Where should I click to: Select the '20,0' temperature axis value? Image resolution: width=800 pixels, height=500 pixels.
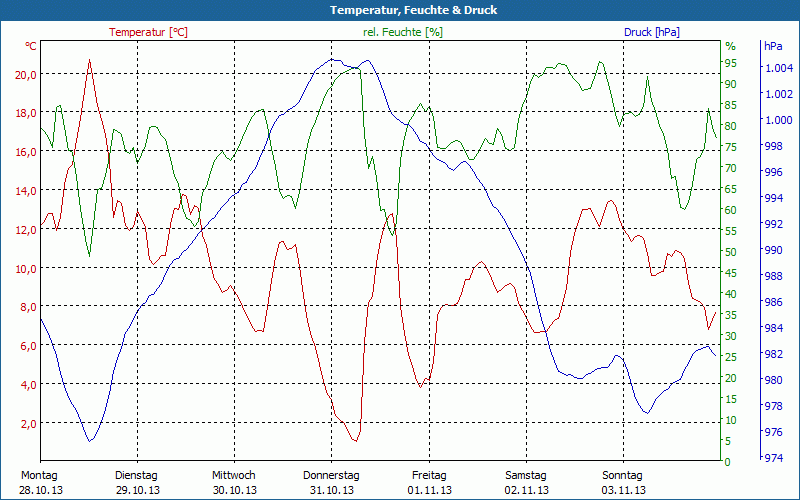26,74
